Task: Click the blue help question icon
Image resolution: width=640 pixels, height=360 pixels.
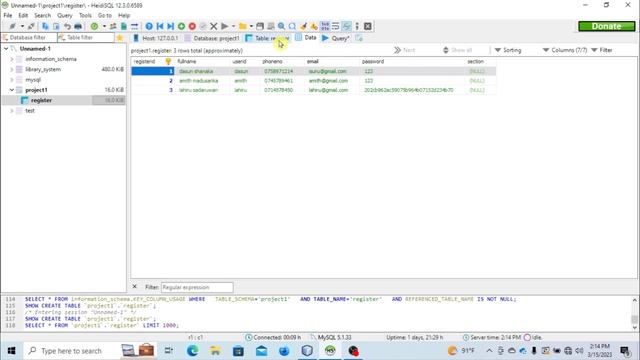Action: click(149, 26)
